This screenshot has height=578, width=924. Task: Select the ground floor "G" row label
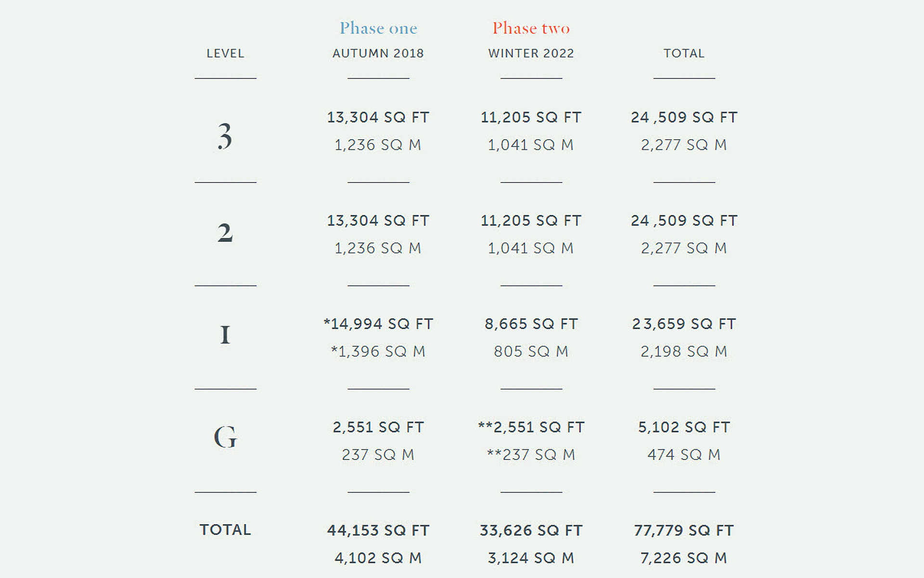click(x=225, y=437)
